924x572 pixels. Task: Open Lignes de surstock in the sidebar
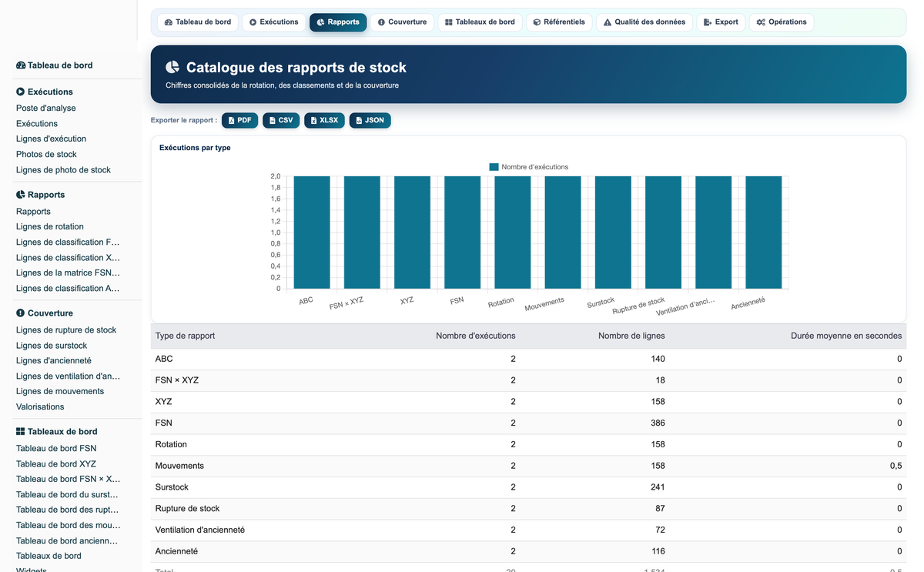52,346
